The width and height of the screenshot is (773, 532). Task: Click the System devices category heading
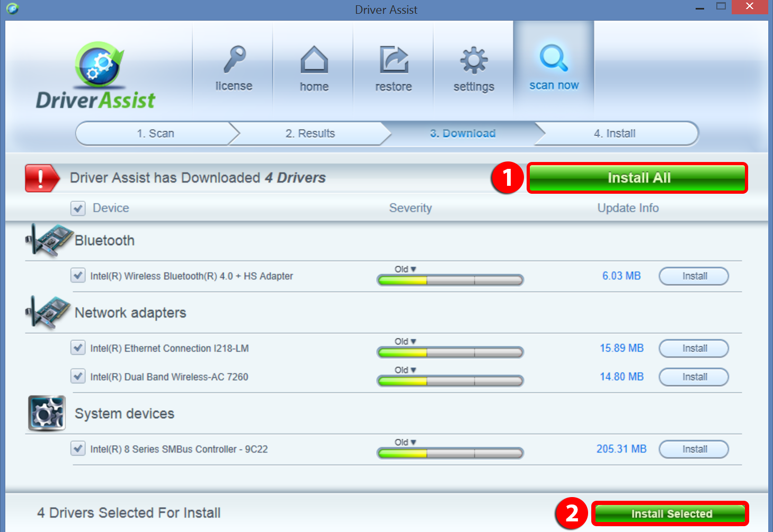coord(125,413)
